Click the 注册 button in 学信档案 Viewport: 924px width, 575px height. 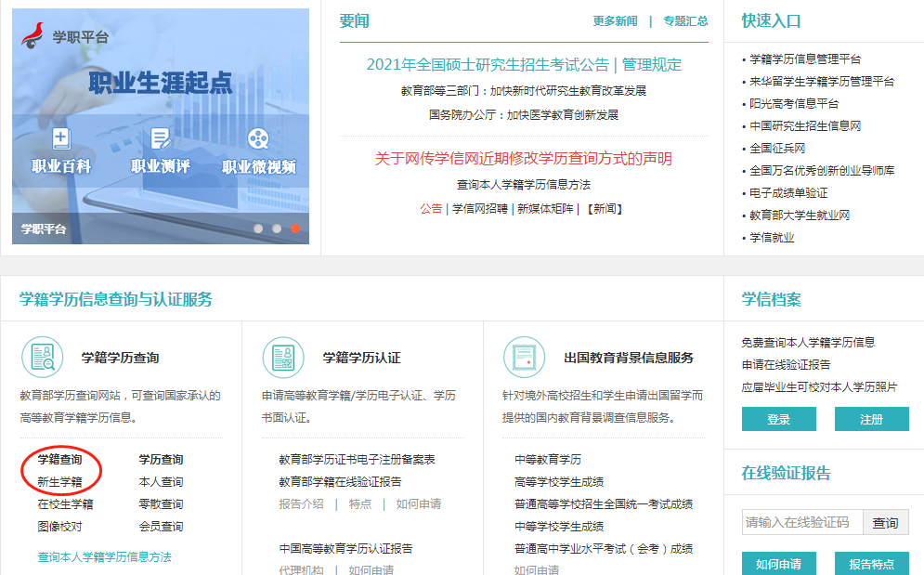click(x=872, y=419)
